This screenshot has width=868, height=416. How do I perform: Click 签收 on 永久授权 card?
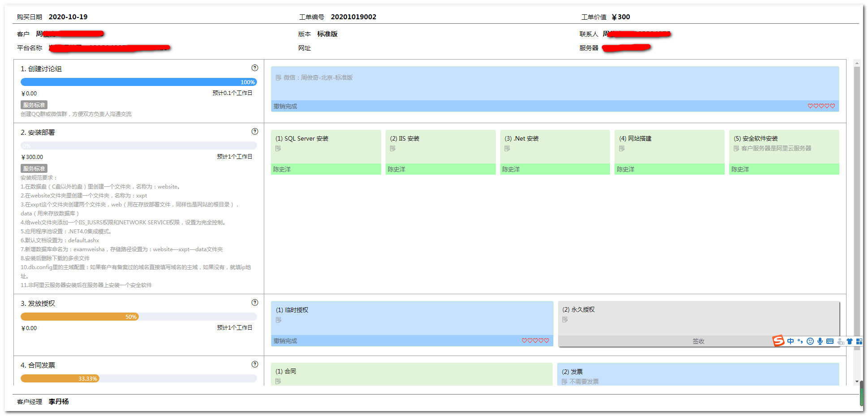pyautogui.click(x=698, y=341)
